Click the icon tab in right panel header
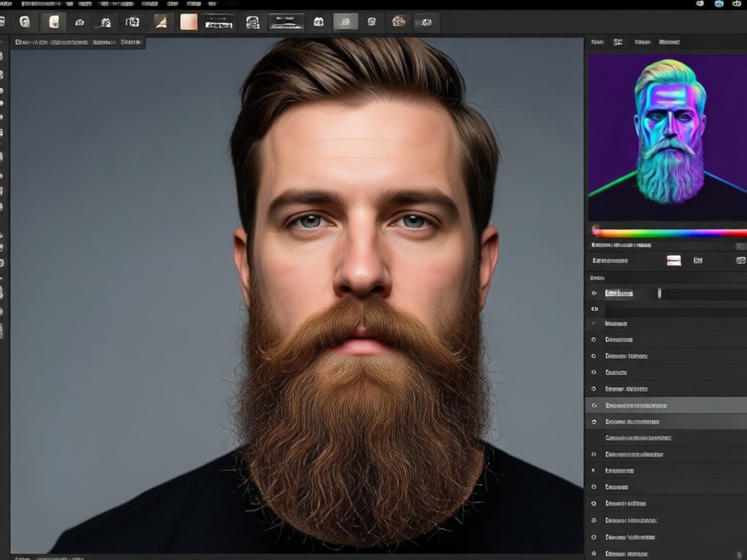Viewport: 747px width, 560px height. tap(618, 42)
